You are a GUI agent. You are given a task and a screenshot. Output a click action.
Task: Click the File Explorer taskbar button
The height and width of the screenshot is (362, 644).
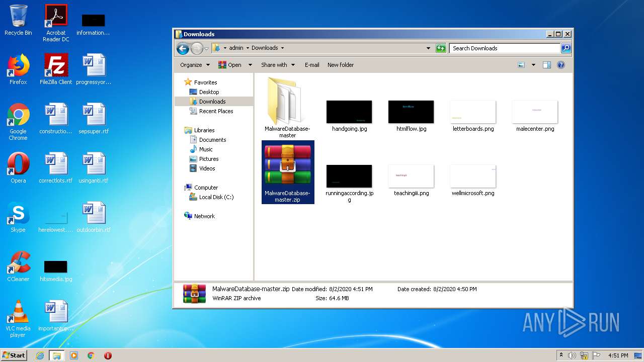[x=57, y=355]
